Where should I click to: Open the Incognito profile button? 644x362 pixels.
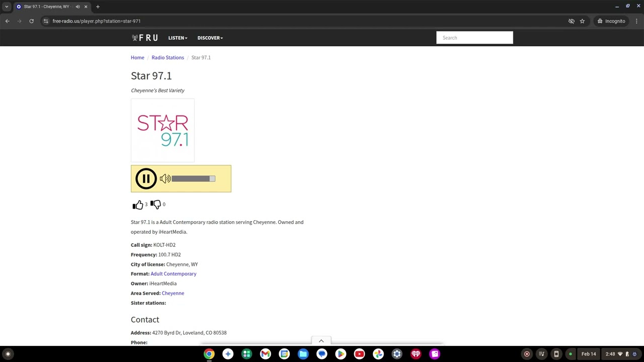click(x=611, y=21)
